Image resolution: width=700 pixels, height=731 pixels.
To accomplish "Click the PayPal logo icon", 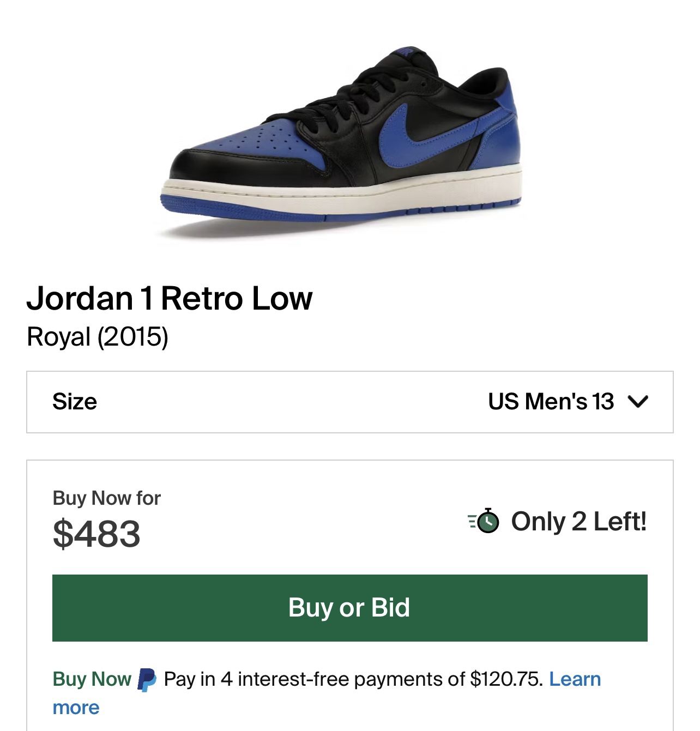I will click(147, 680).
